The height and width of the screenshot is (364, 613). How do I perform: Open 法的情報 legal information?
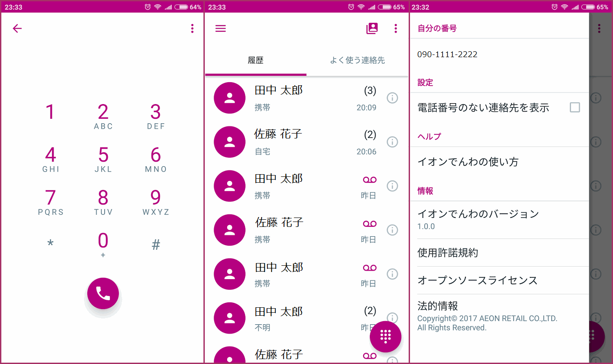coord(499,316)
